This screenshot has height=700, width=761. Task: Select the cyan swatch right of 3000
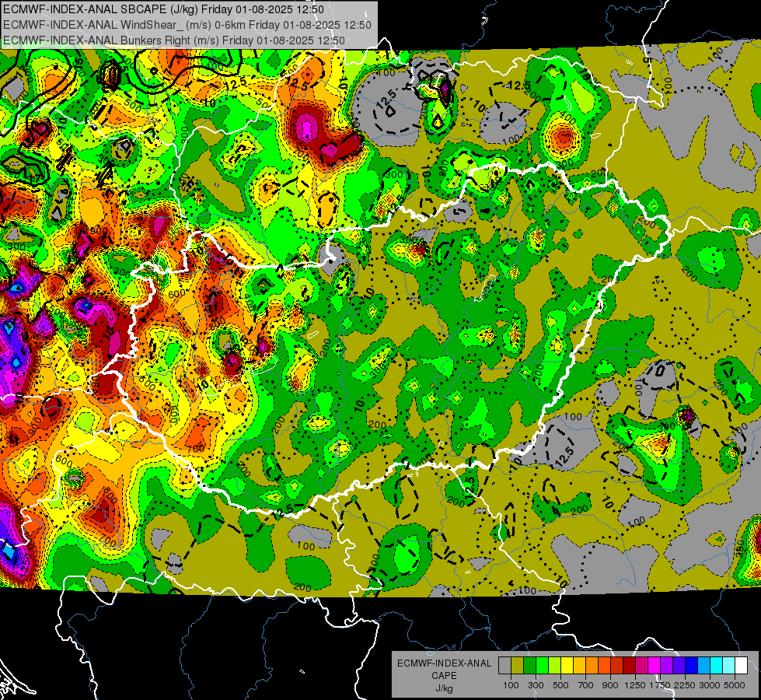click(717, 666)
